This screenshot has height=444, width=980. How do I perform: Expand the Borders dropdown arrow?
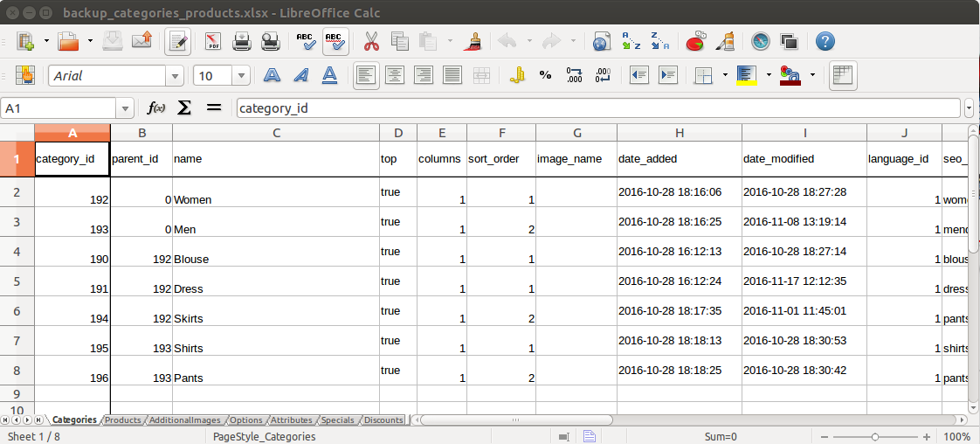point(725,76)
